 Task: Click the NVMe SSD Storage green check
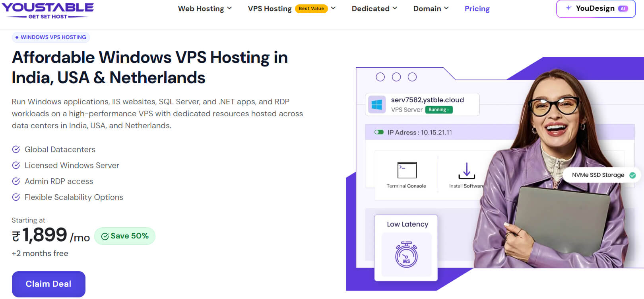click(x=632, y=175)
